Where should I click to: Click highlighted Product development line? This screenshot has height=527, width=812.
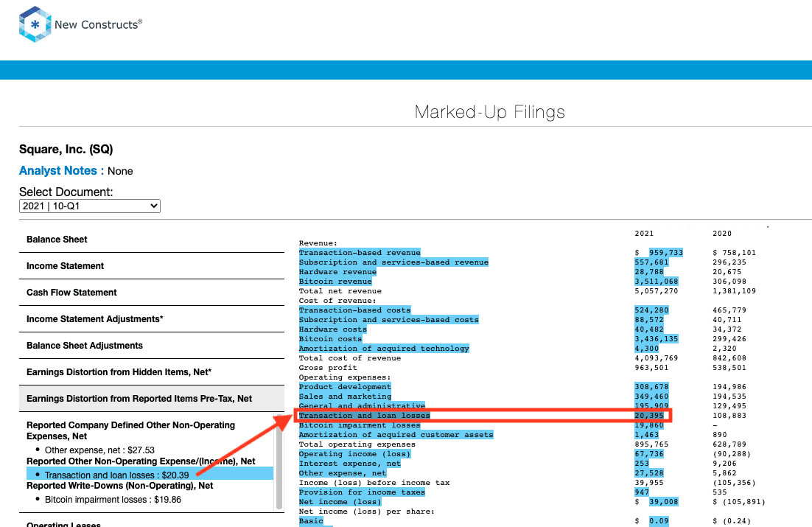tap(345, 386)
